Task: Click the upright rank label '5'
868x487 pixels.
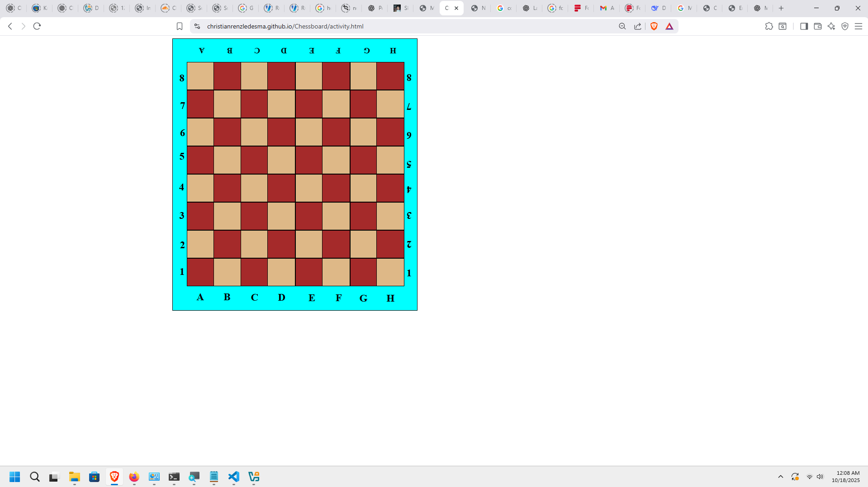Action: pos(182,156)
